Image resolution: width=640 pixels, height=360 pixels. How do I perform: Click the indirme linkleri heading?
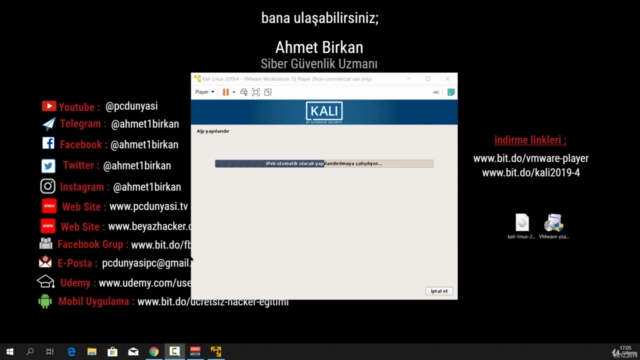coord(530,140)
